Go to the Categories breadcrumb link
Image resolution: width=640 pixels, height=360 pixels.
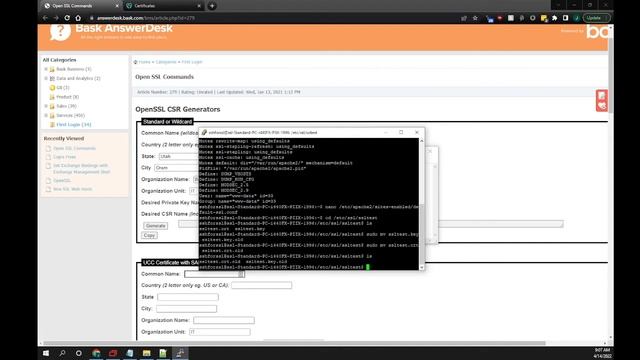[166, 62]
